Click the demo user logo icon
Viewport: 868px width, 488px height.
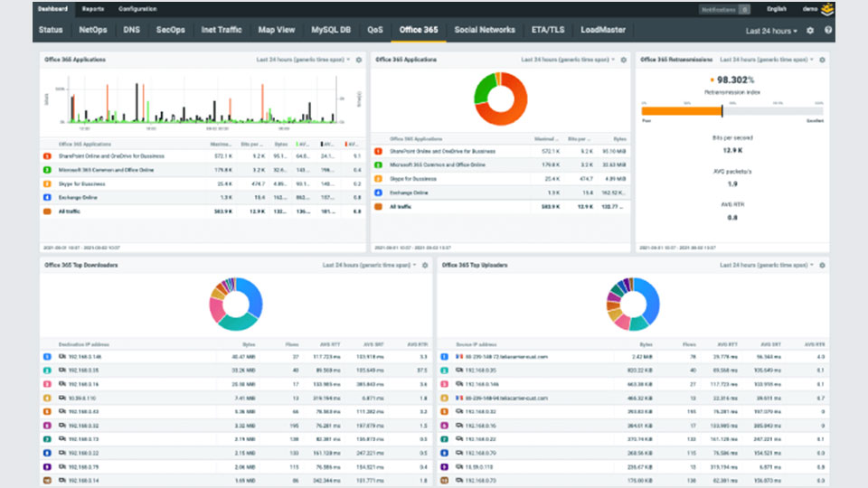coord(827,9)
